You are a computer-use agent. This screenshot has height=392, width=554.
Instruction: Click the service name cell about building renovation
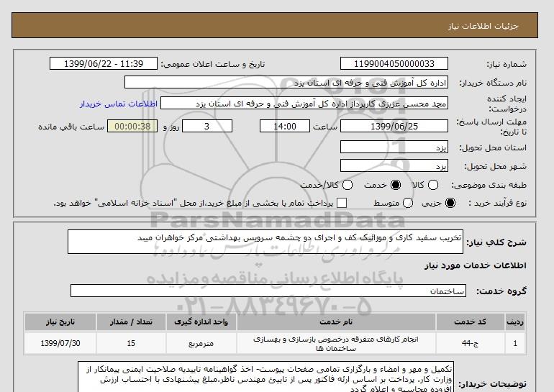pos(336,344)
